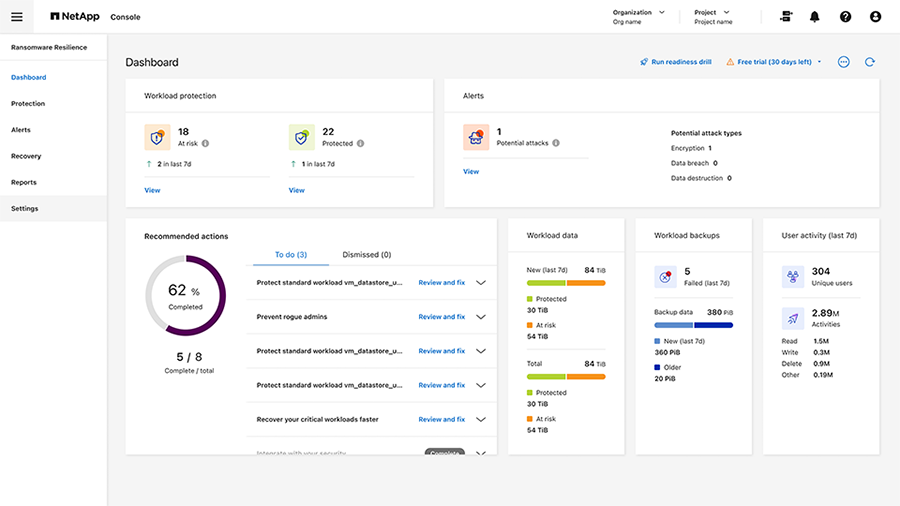Click info icon next to At risk
The image size is (900, 506).
point(205,143)
